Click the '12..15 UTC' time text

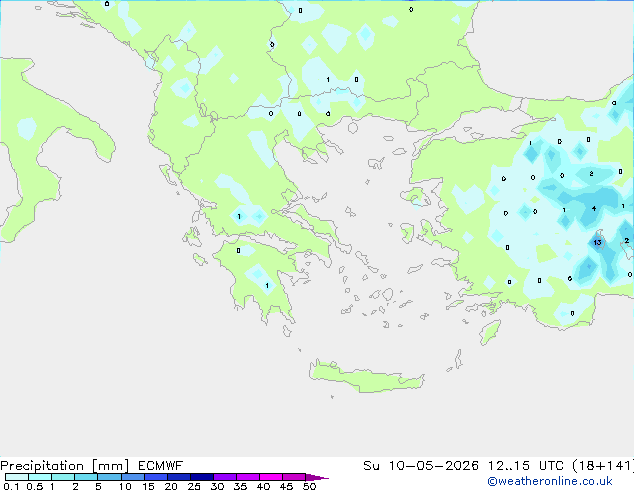(526, 466)
